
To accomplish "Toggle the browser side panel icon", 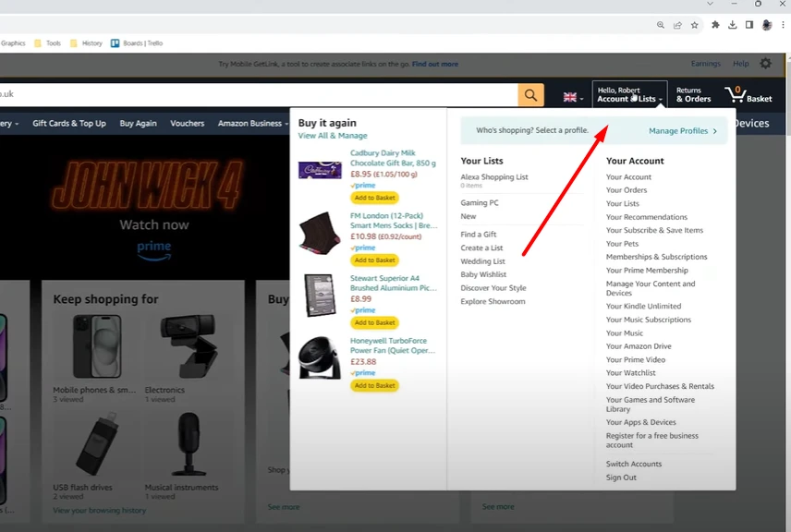I will pyautogui.click(x=749, y=25).
